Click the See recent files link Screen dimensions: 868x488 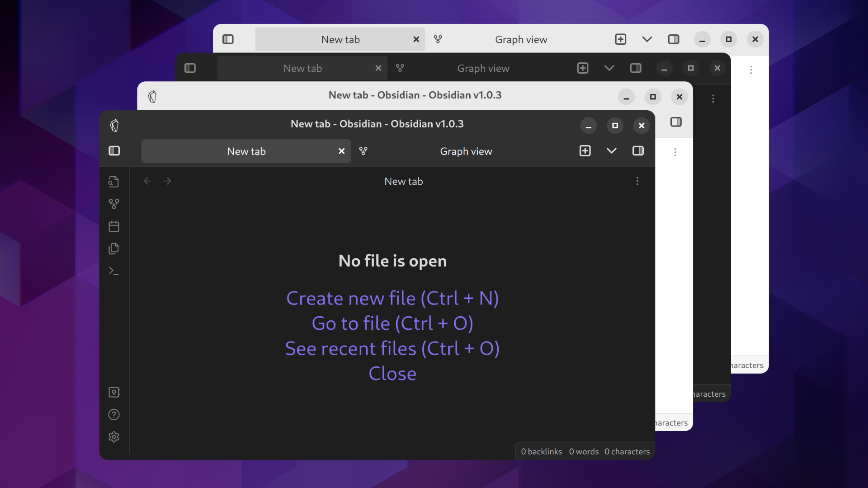tap(392, 349)
